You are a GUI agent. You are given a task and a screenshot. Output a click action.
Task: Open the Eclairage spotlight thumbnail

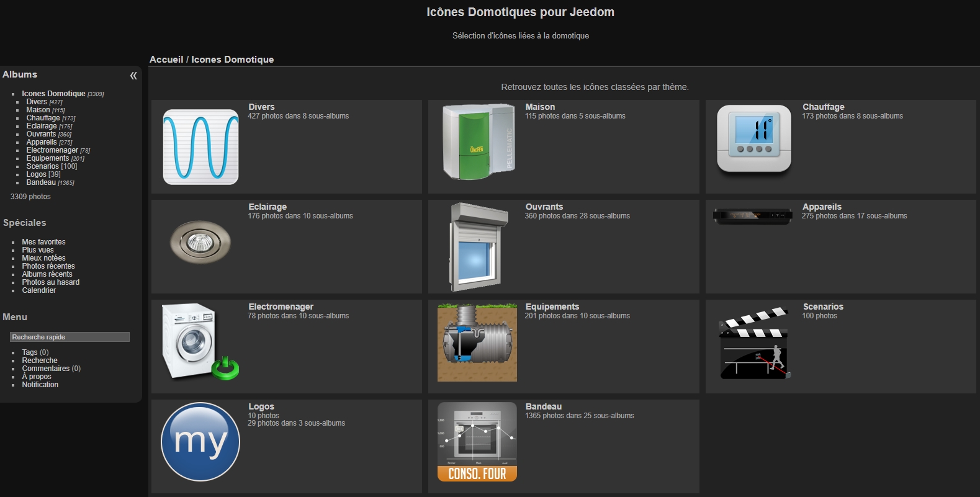[x=200, y=242]
